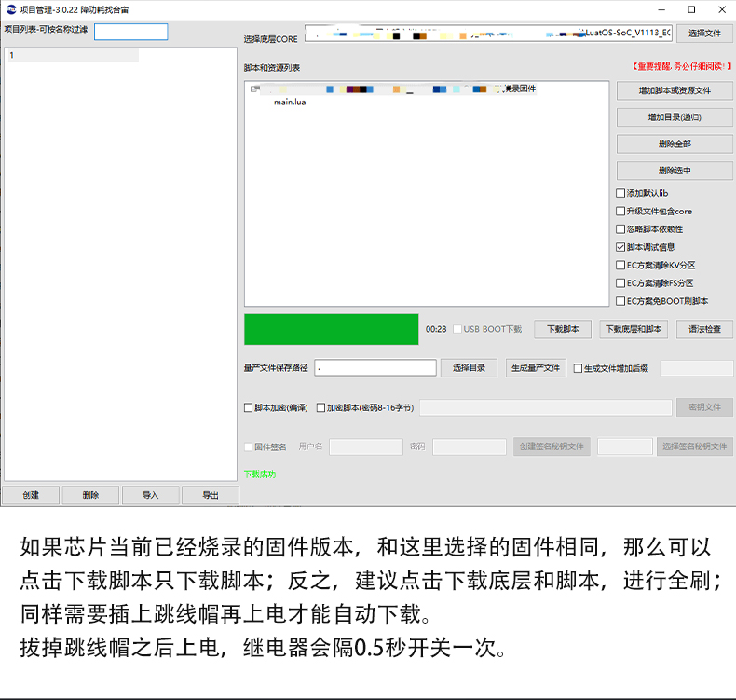Click the 下载脚本 button

[x=562, y=330]
